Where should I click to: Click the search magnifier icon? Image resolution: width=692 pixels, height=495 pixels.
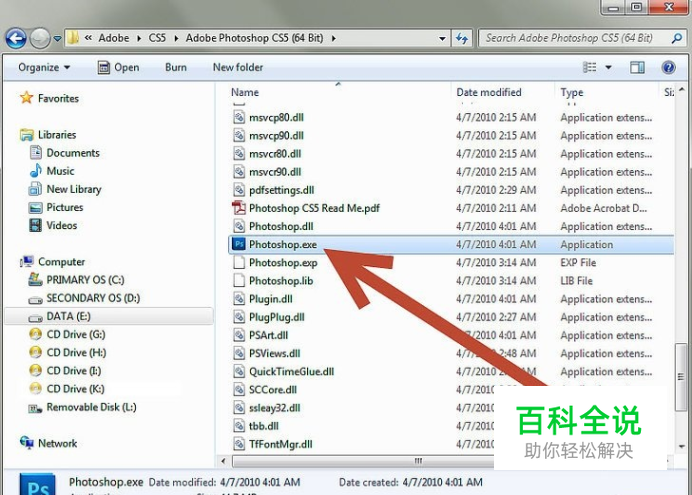point(677,38)
